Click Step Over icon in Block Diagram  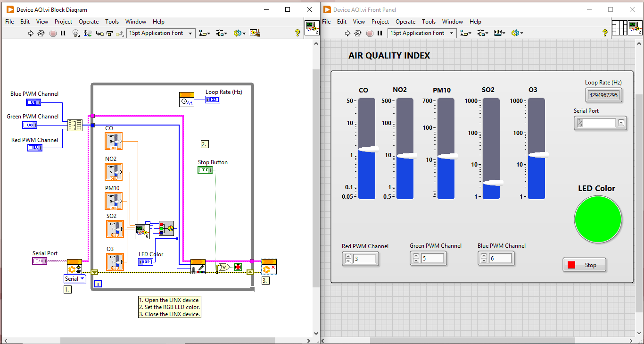(x=110, y=33)
